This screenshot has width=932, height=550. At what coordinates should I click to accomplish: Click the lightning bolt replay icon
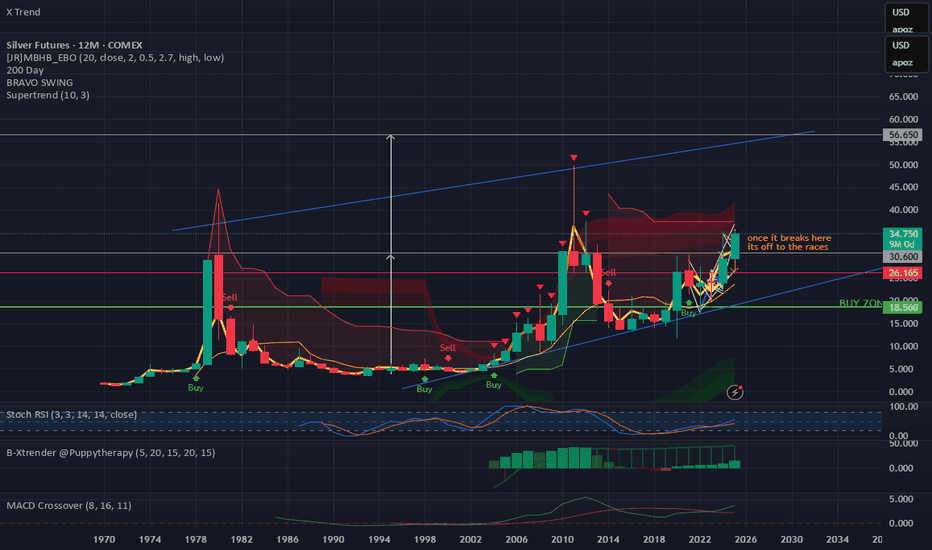pos(735,392)
